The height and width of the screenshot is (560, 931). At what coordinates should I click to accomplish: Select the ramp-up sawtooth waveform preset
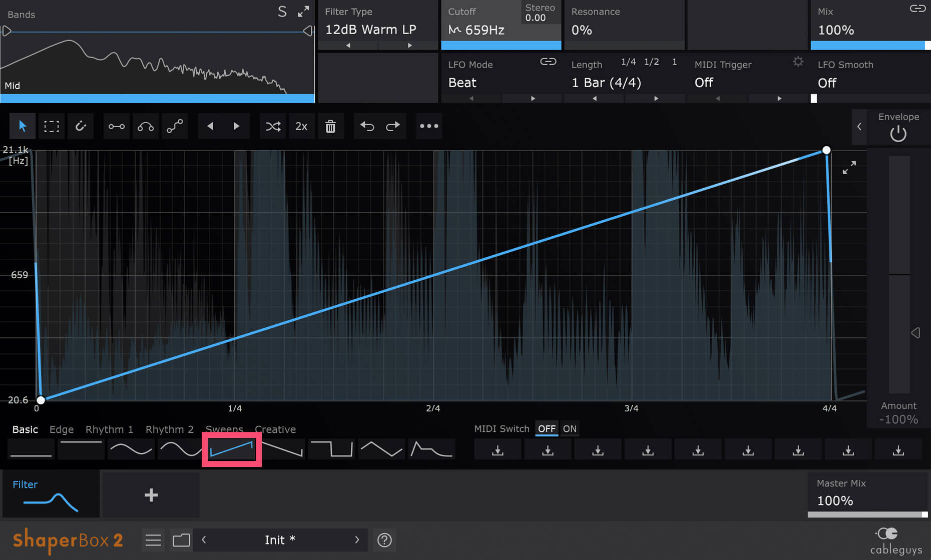click(x=231, y=449)
